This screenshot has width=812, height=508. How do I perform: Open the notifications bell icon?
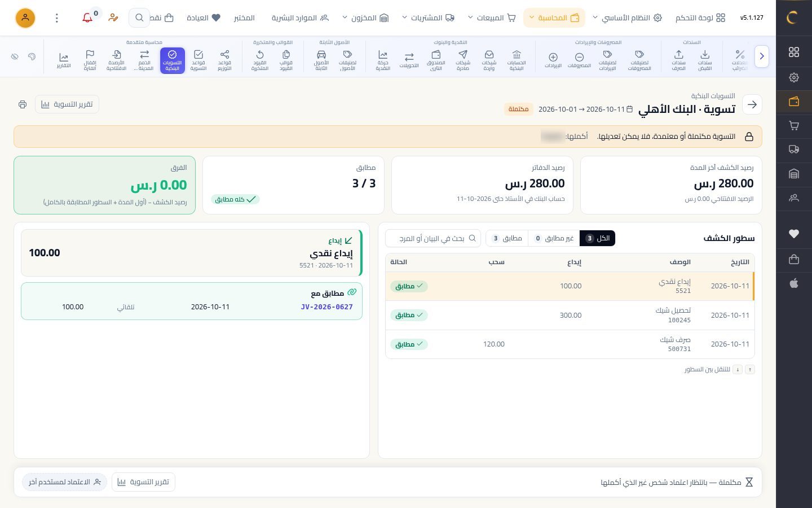87,18
